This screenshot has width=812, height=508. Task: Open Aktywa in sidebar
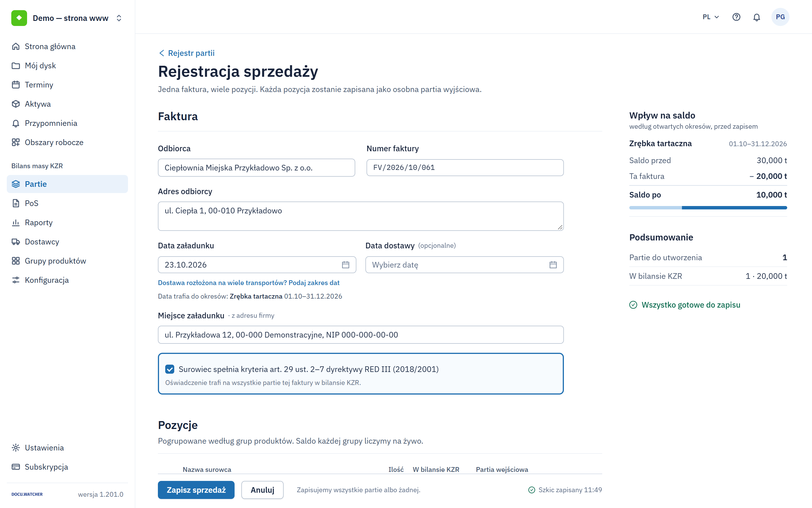(x=67, y=104)
